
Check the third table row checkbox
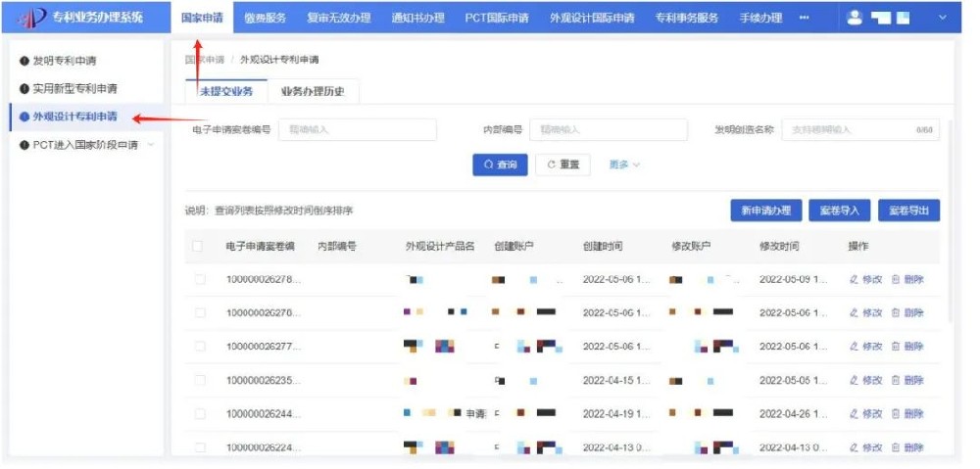[200, 347]
